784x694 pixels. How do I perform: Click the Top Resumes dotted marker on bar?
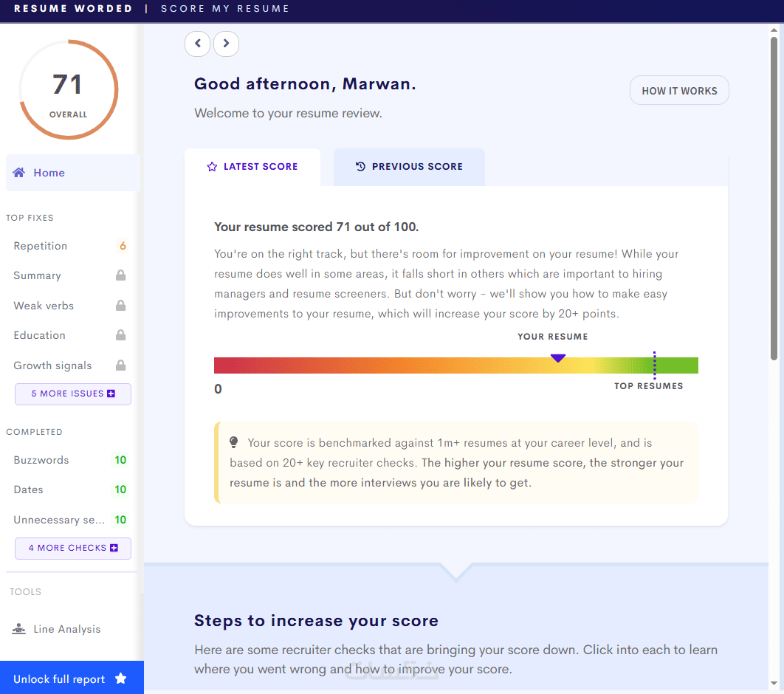coord(654,365)
